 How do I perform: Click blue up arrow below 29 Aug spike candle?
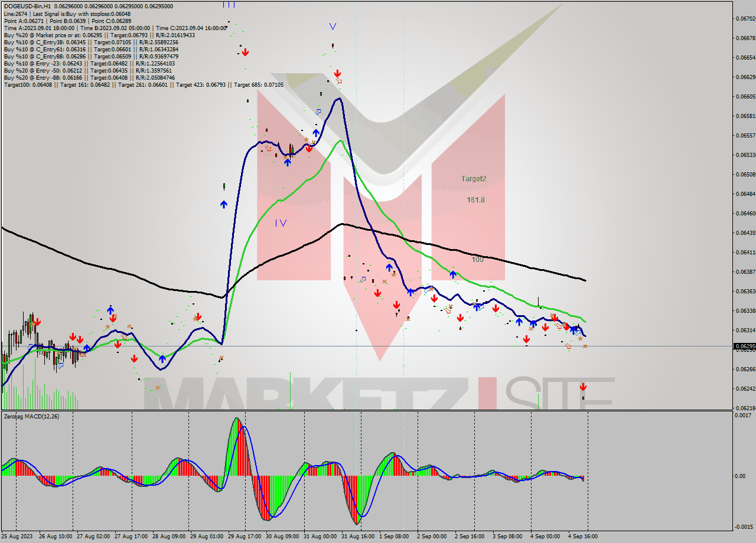click(x=224, y=204)
